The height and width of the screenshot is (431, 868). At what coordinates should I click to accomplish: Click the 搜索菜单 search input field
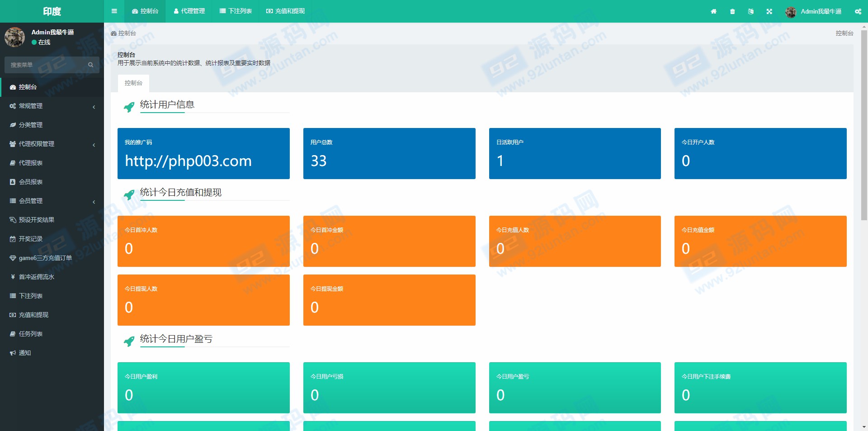[x=45, y=65]
